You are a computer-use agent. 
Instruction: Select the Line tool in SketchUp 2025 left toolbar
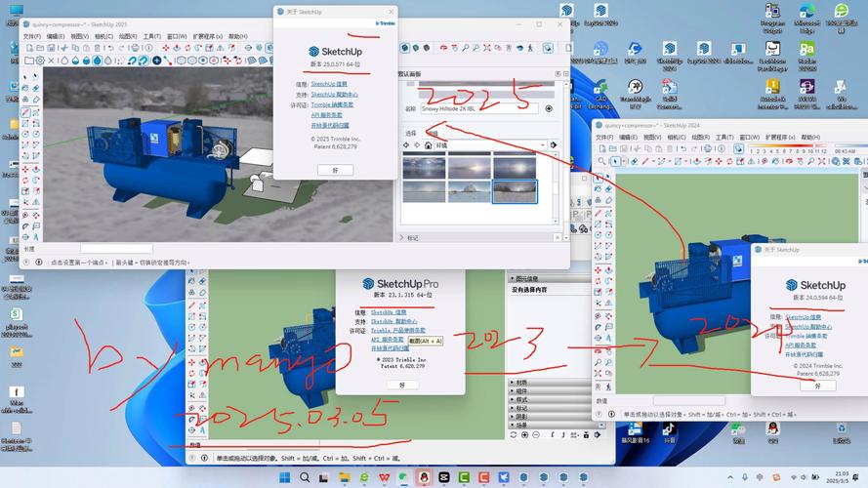pos(25,112)
